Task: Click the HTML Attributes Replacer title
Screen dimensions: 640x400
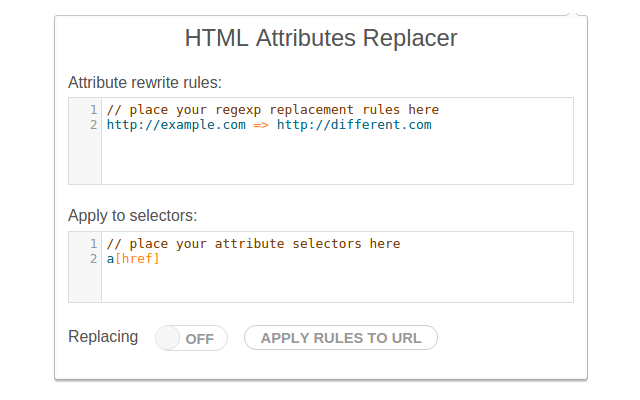Action: [321, 39]
